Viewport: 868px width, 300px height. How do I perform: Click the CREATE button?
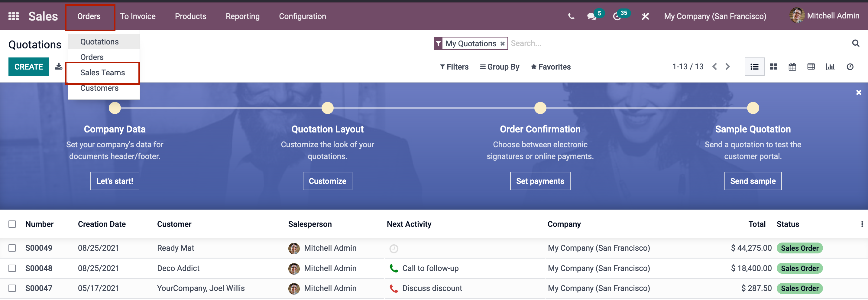(29, 67)
